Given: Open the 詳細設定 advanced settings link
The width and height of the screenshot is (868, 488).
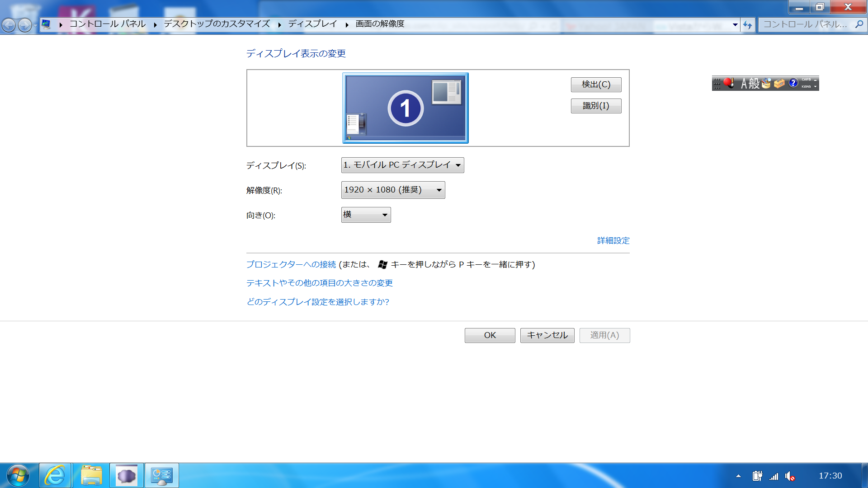Looking at the screenshot, I should click(613, 240).
